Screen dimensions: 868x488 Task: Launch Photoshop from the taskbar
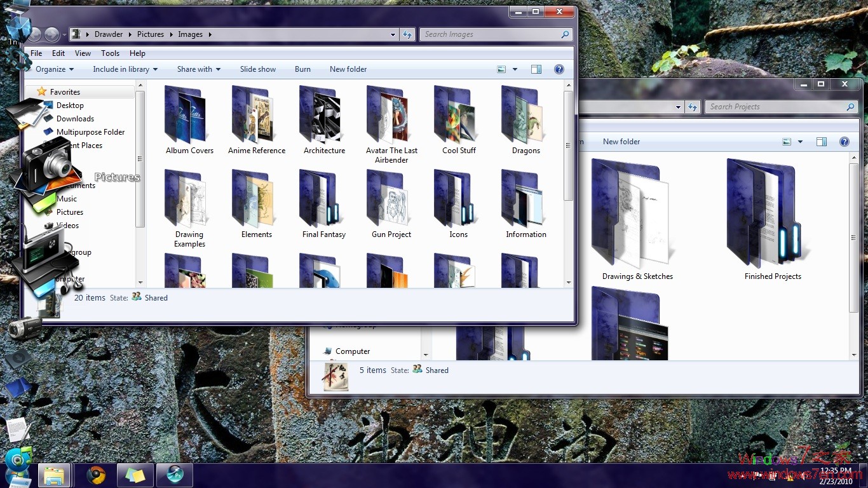click(175, 475)
